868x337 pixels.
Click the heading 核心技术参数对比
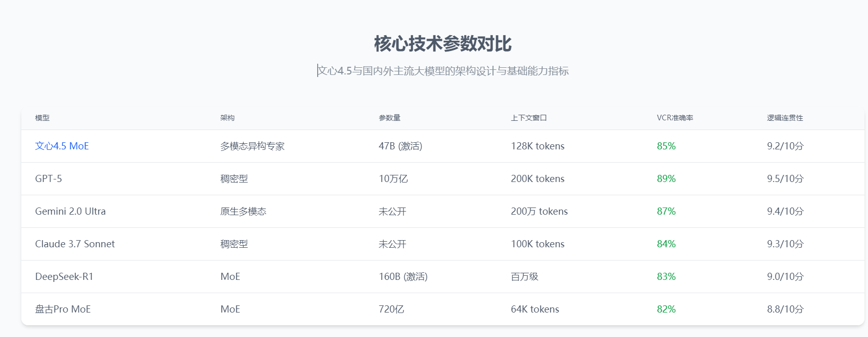(442, 44)
